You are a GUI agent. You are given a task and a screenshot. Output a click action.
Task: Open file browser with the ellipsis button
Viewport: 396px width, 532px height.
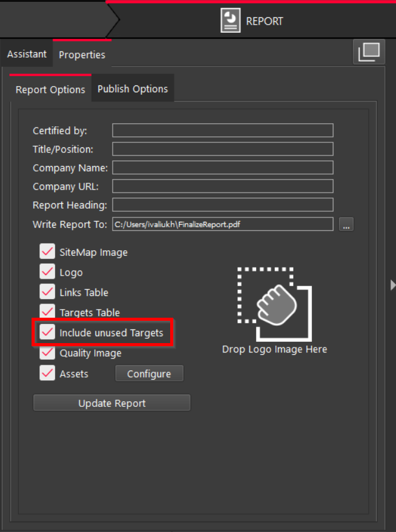[346, 225]
